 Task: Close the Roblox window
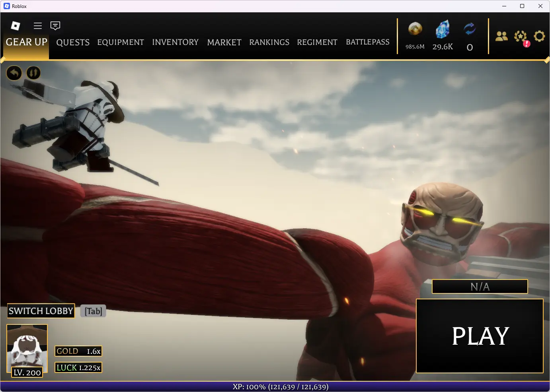pyautogui.click(x=540, y=6)
